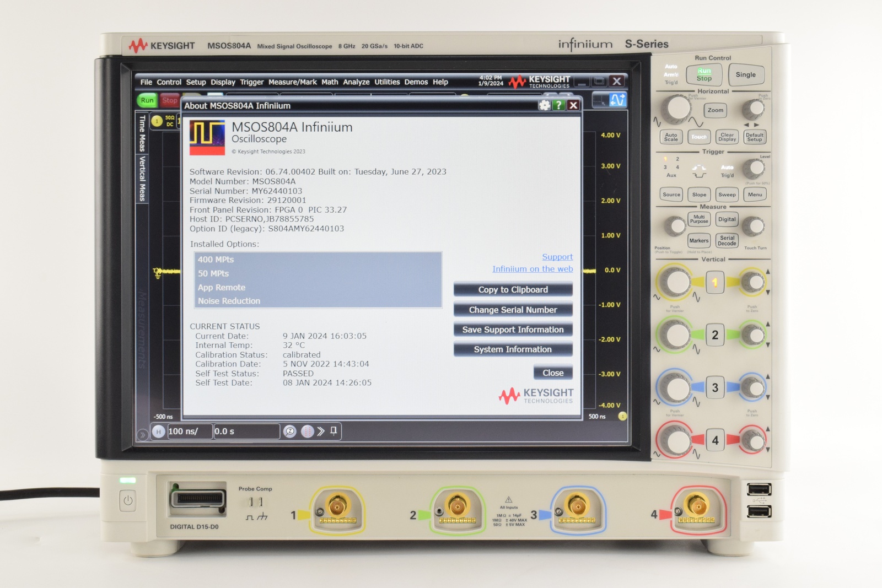Click Copy to Clipboard button
882x588 pixels.
coord(513,290)
